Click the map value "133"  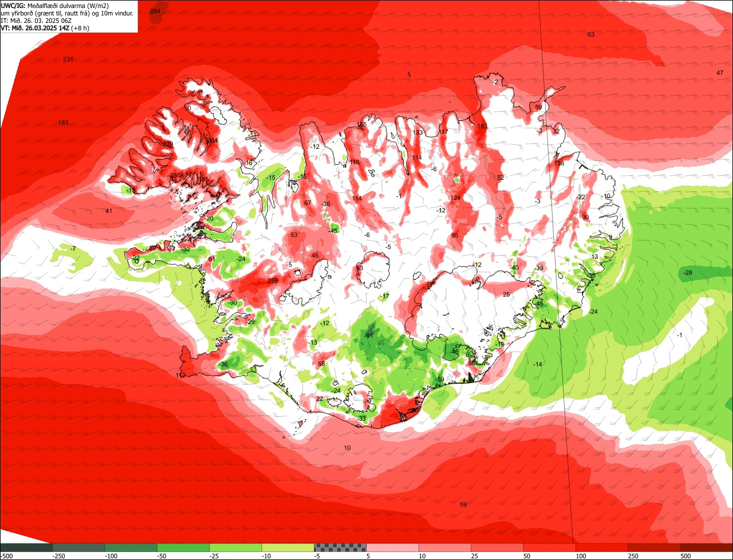coord(417,133)
